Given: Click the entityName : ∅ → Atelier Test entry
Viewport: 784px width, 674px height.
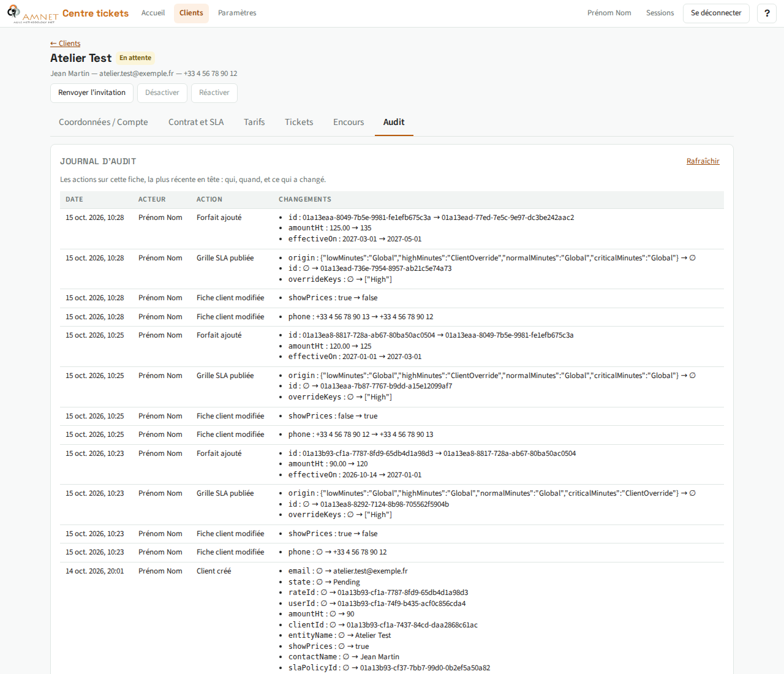Looking at the screenshot, I should click(x=340, y=635).
